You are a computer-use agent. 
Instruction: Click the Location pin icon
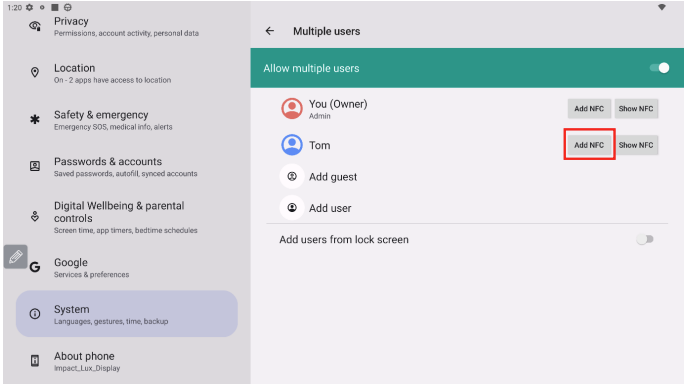tap(35, 72)
